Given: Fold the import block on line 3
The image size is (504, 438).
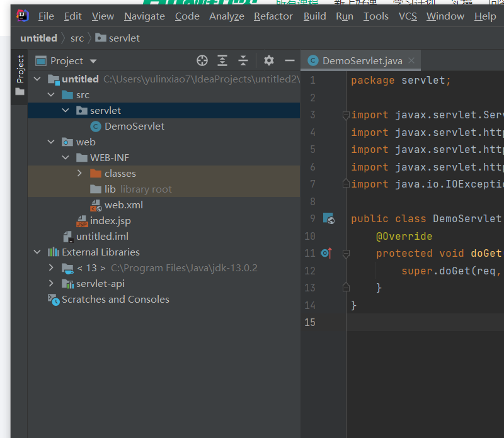Looking at the screenshot, I should pyautogui.click(x=346, y=115).
